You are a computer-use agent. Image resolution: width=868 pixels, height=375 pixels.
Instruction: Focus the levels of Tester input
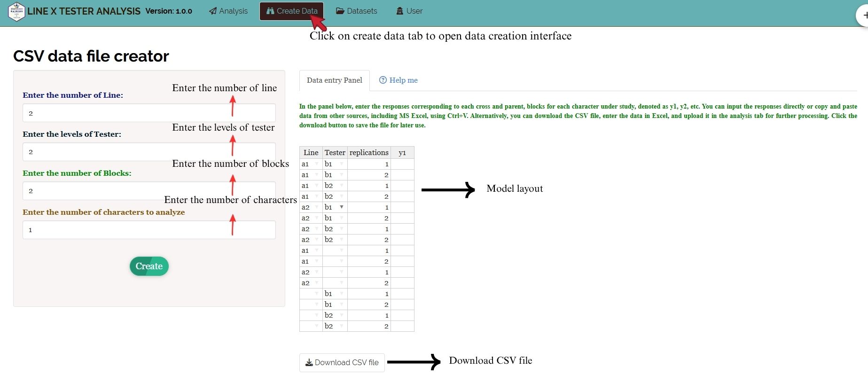click(x=149, y=152)
